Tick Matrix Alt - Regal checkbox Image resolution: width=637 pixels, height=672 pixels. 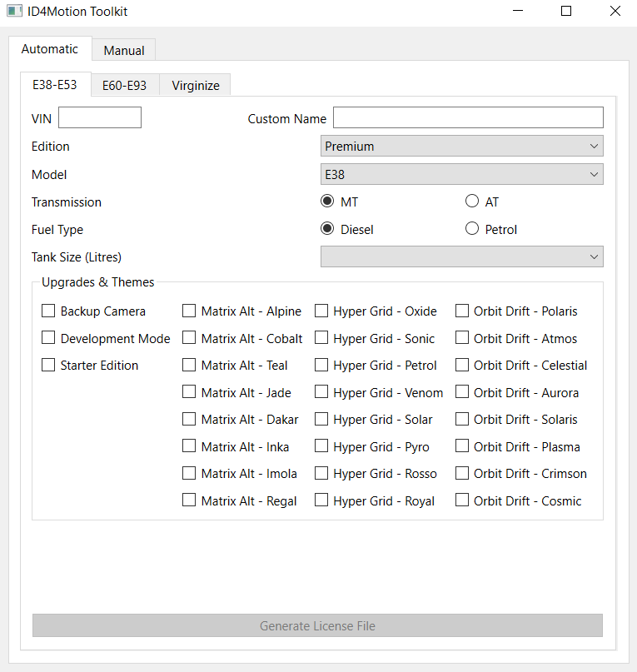[x=189, y=500]
